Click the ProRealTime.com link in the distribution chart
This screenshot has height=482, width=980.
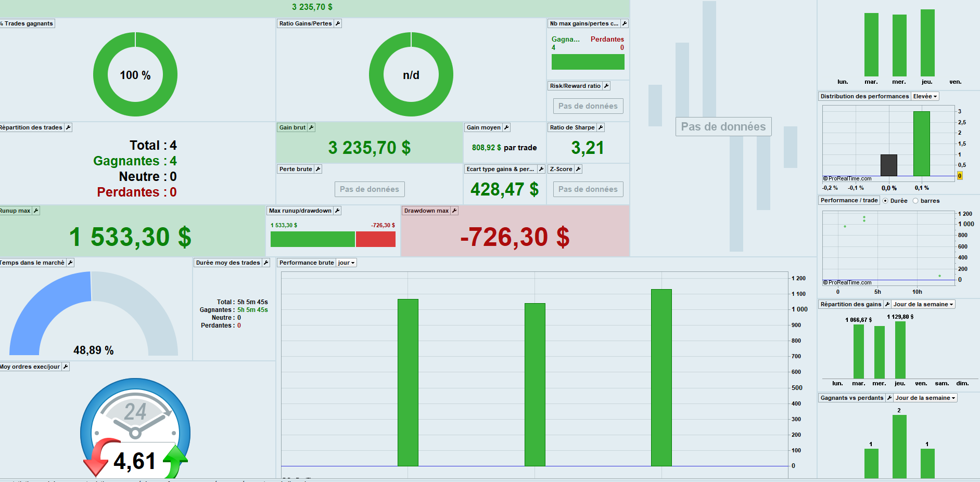[x=847, y=178]
